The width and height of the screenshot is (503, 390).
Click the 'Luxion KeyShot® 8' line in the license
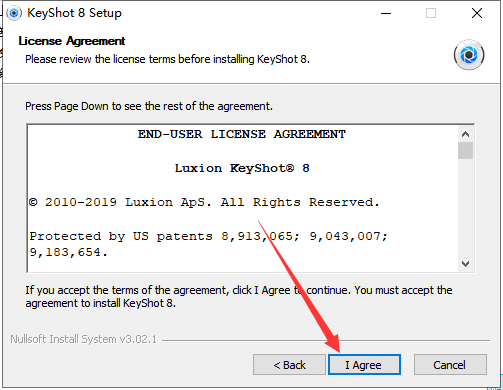pyautogui.click(x=242, y=168)
